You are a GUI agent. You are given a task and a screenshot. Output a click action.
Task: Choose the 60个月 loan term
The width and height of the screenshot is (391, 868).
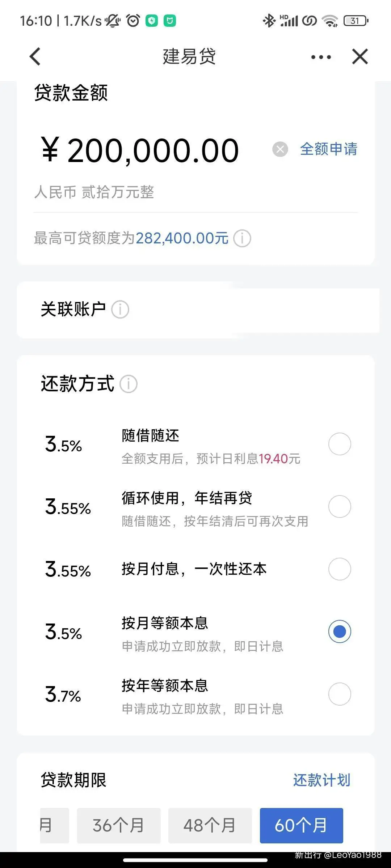click(301, 826)
